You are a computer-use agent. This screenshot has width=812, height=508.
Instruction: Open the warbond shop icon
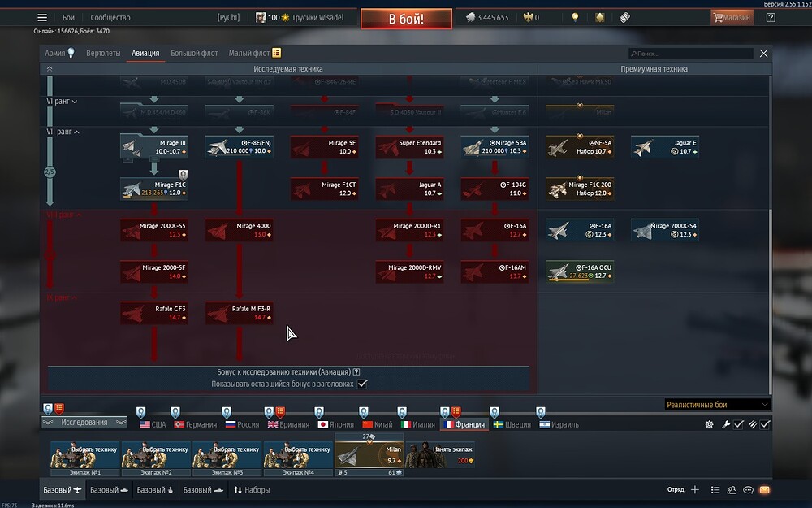600,18
